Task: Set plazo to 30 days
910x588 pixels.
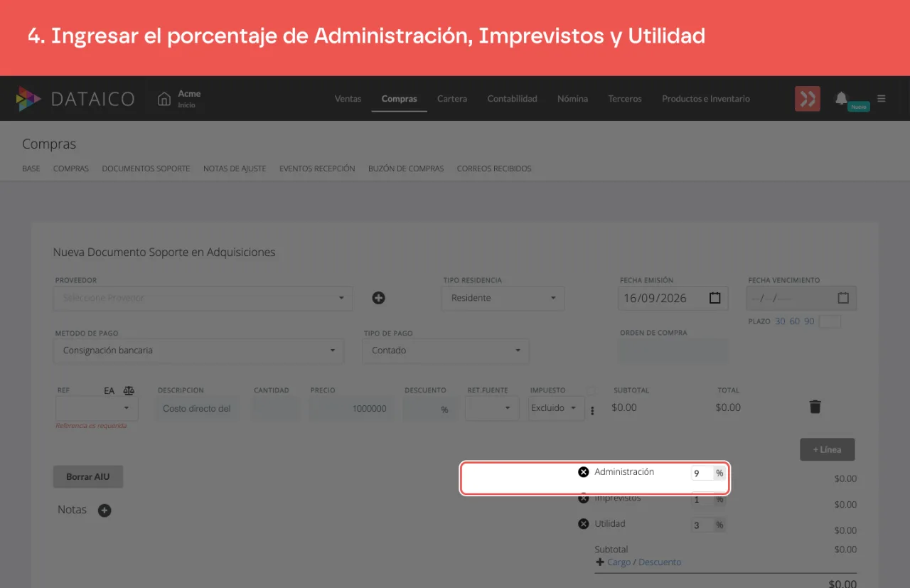Action: pos(780,321)
